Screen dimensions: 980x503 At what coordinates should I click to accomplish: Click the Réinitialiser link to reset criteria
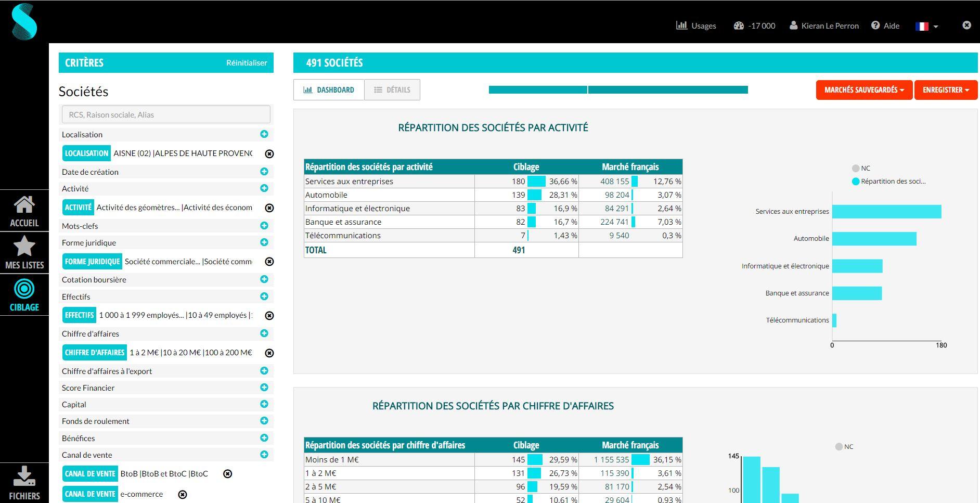pyautogui.click(x=246, y=62)
